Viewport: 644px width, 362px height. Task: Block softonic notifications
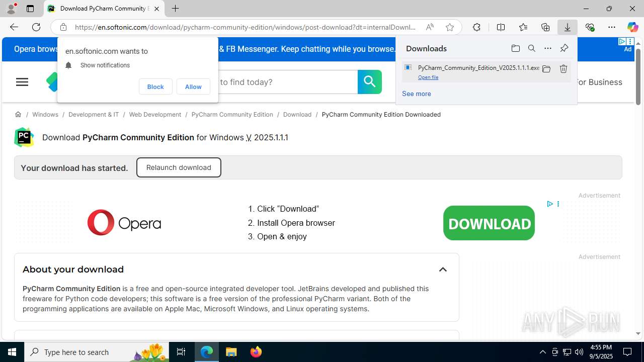tap(155, 86)
